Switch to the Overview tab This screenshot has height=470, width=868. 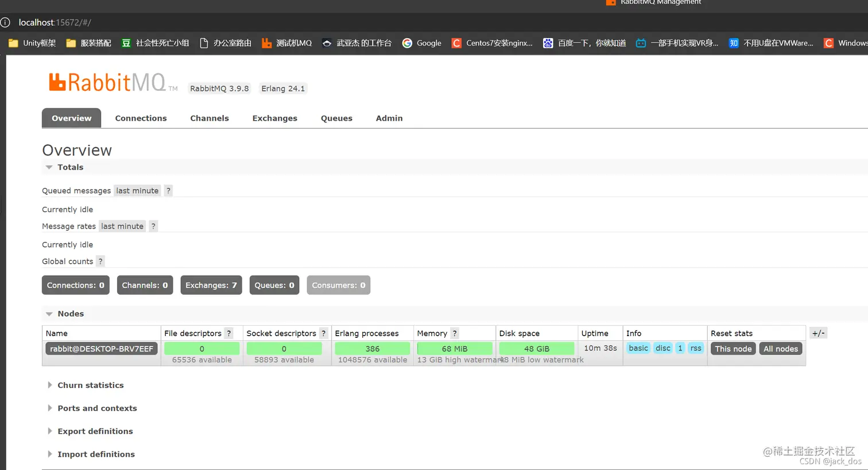(71, 118)
